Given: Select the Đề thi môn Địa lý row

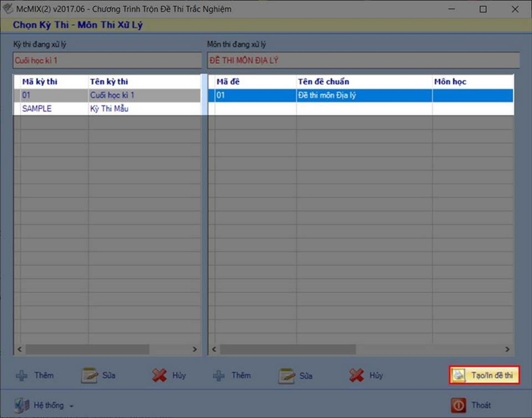Looking at the screenshot, I should [361, 95].
